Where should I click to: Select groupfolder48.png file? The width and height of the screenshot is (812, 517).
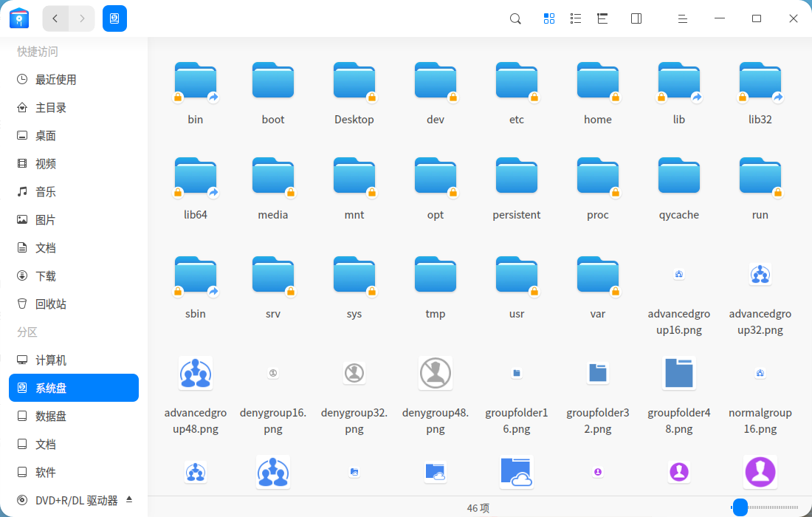(679, 373)
